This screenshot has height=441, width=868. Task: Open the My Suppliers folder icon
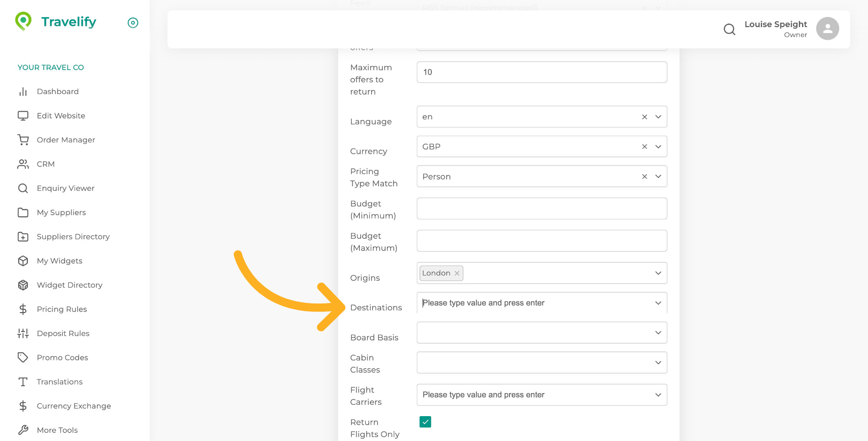pyautogui.click(x=23, y=213)
